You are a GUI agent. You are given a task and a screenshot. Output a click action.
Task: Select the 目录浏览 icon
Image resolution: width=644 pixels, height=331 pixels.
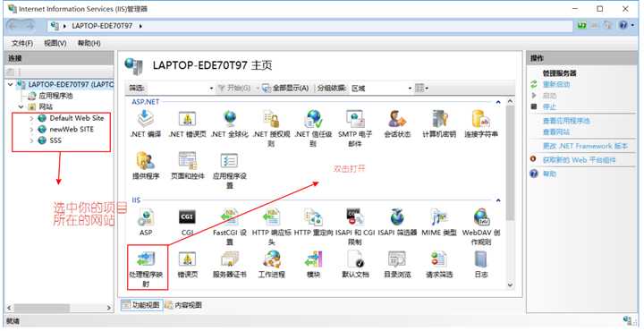pos(397,259)
